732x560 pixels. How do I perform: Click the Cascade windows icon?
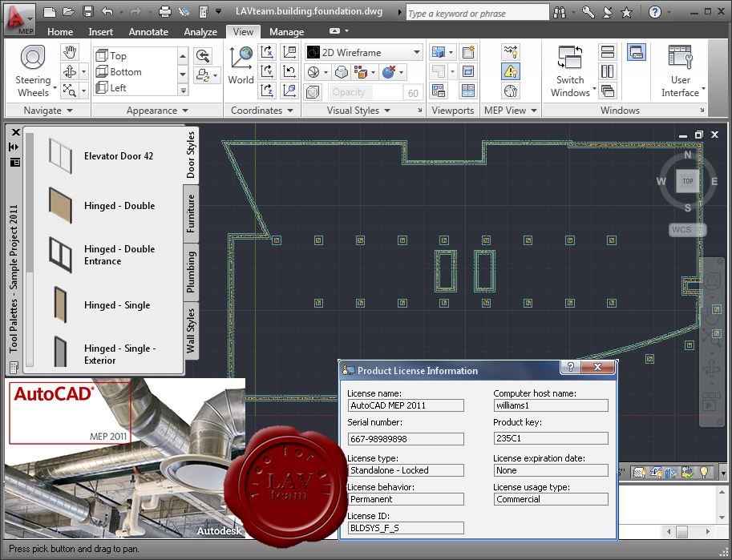tap(608, 91)
